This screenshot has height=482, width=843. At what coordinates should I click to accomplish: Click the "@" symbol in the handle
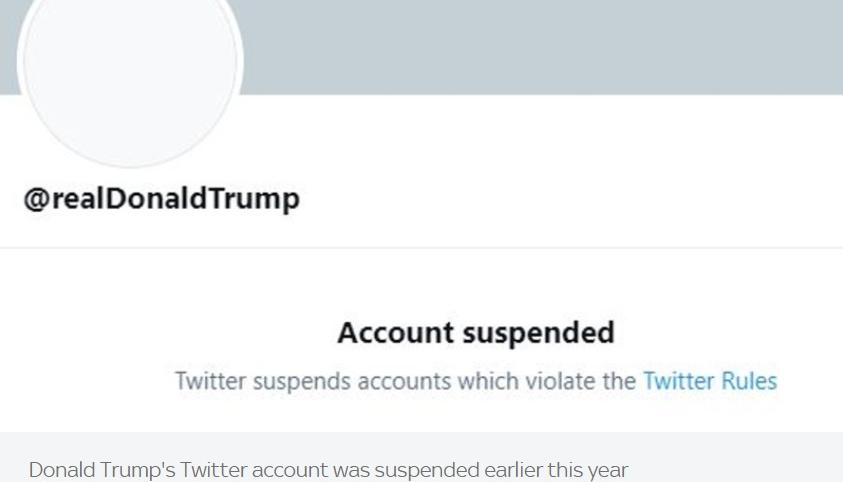(37, 198)
